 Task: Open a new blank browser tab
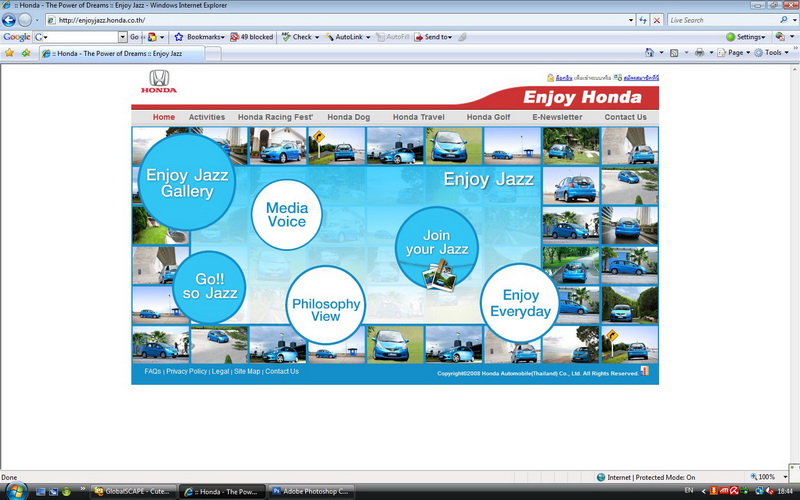click(213, 54)
